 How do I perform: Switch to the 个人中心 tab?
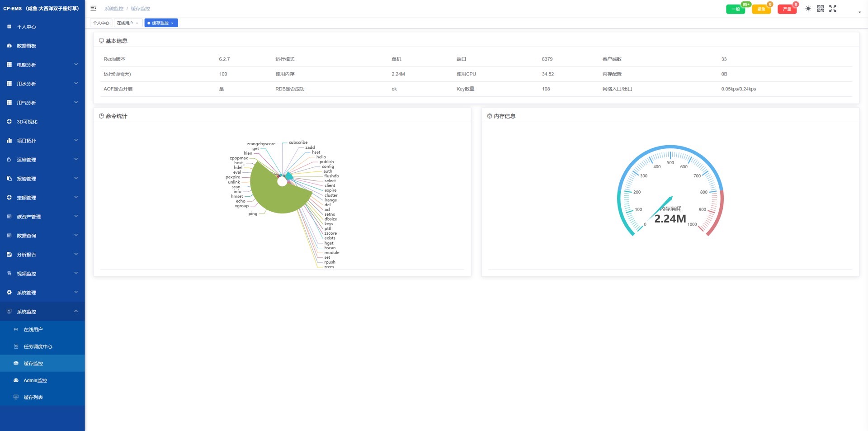(101, 23)
